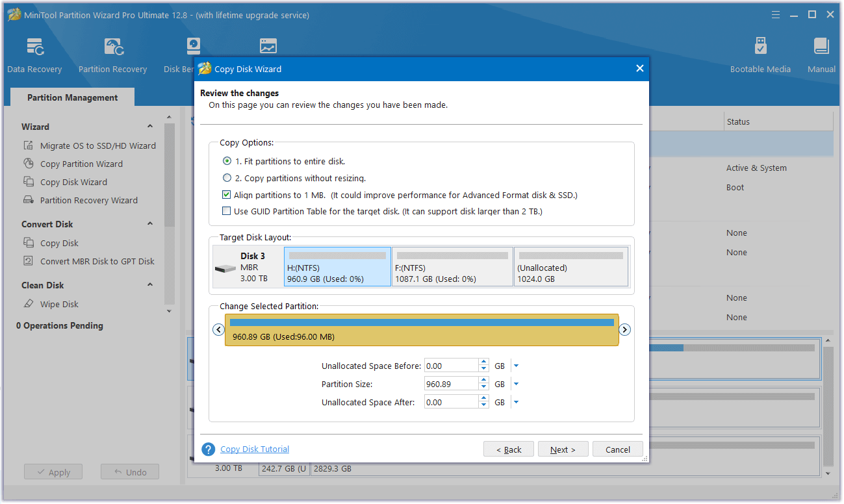844x504 pixels.
Task: Click the Space Analyzer toolbar icon
Action: pos(268,46)
